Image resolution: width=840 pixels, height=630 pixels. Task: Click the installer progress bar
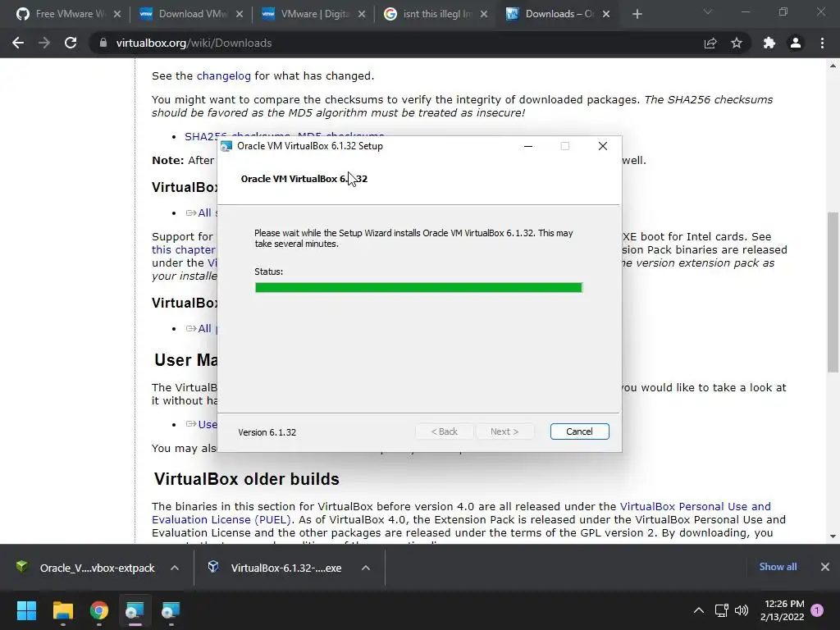point(418,288)
